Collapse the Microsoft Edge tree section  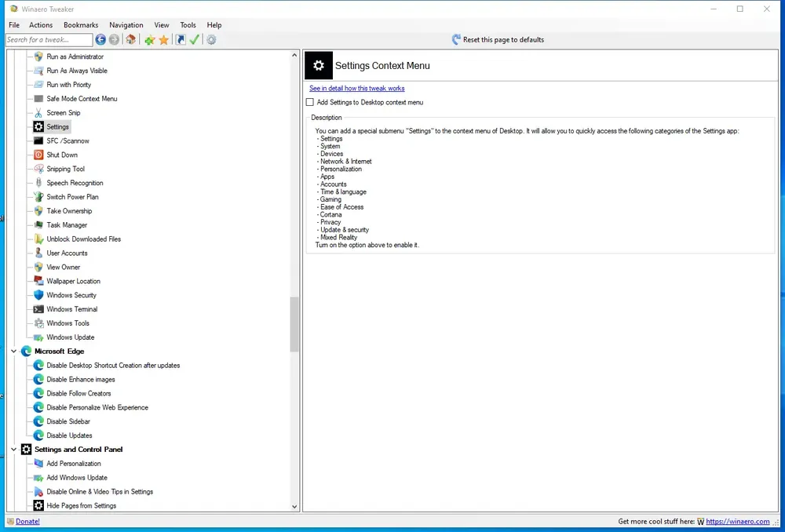click(13, 352)
